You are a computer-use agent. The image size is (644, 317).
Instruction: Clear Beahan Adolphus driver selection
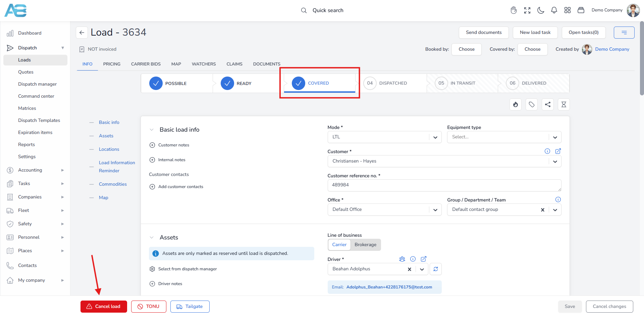409,269
